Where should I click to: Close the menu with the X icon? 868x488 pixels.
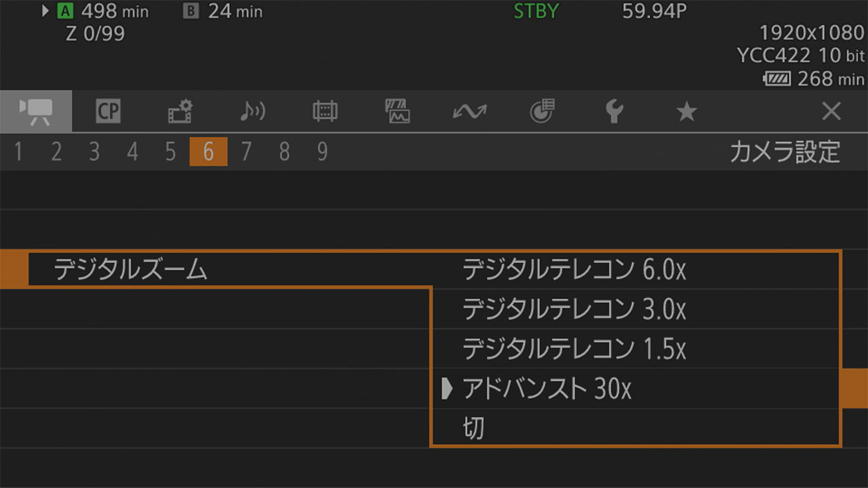[x=831, y=112]
